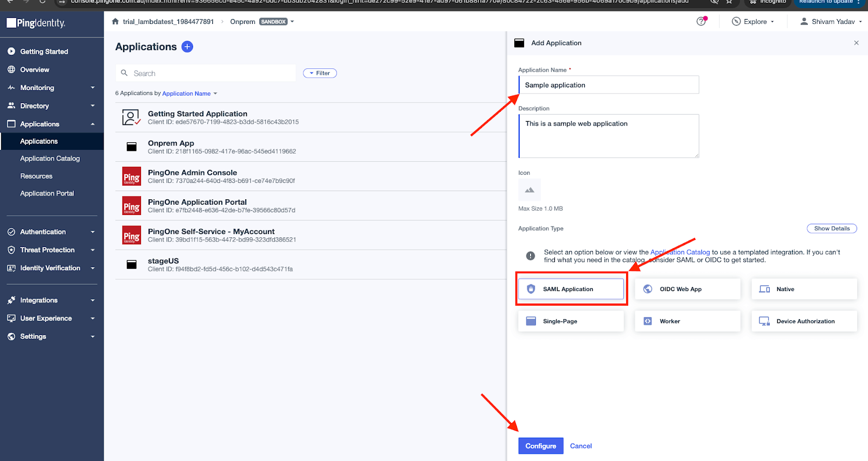
Task: Click the PingOne Self-Service MyAccount Ping icon
Action: [131, 235]
